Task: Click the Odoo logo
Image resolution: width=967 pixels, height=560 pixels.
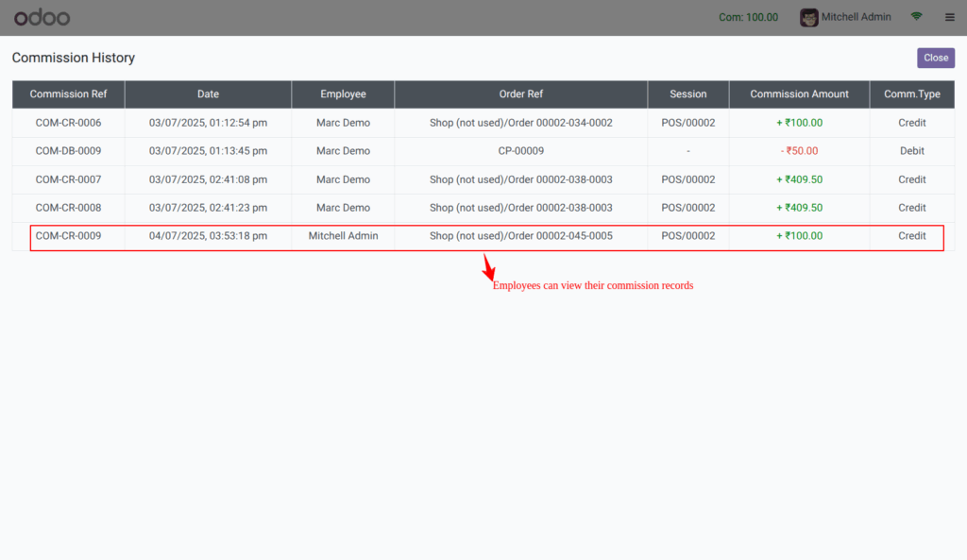Action: pyautogui.click(x=42, y=17)
